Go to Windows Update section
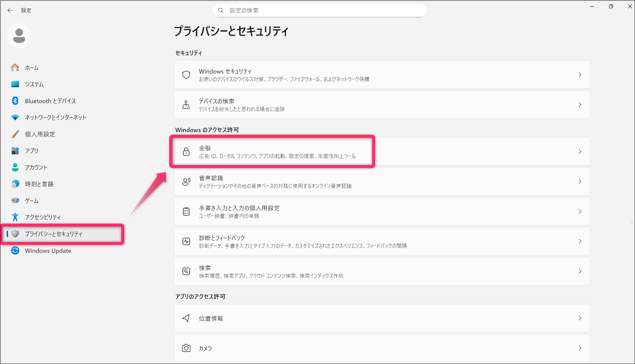 48,251
